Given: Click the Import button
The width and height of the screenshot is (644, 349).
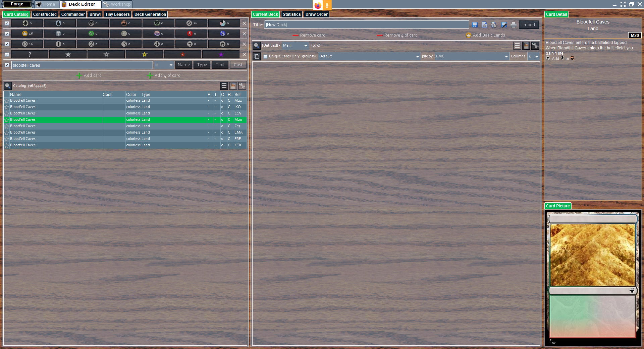Looking at the screenshot, I should [529, 25].
